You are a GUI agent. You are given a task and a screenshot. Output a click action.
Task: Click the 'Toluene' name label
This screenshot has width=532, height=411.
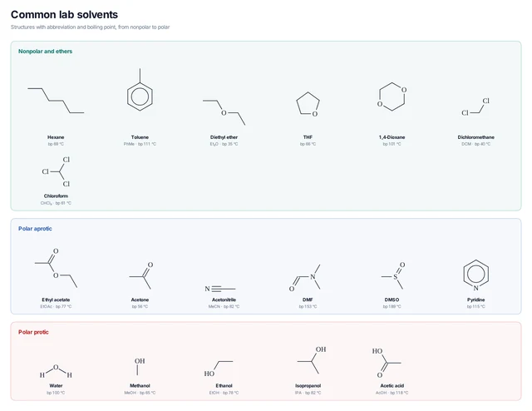[140, 137]
